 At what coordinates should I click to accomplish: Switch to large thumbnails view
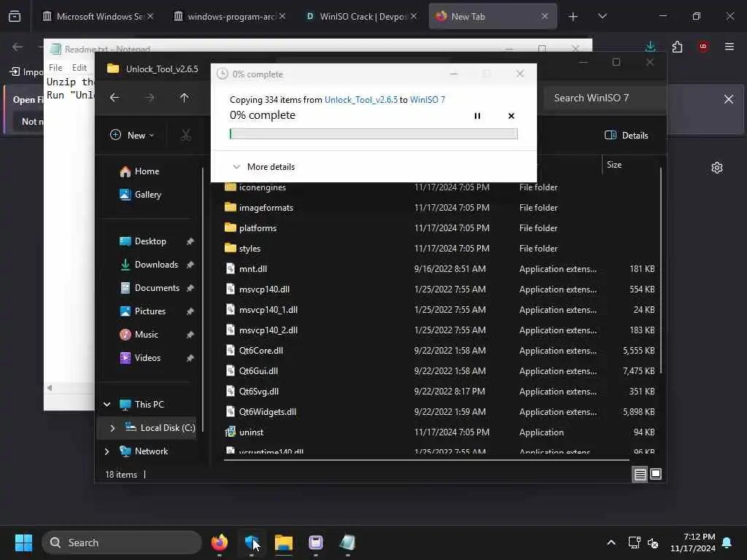656,474
